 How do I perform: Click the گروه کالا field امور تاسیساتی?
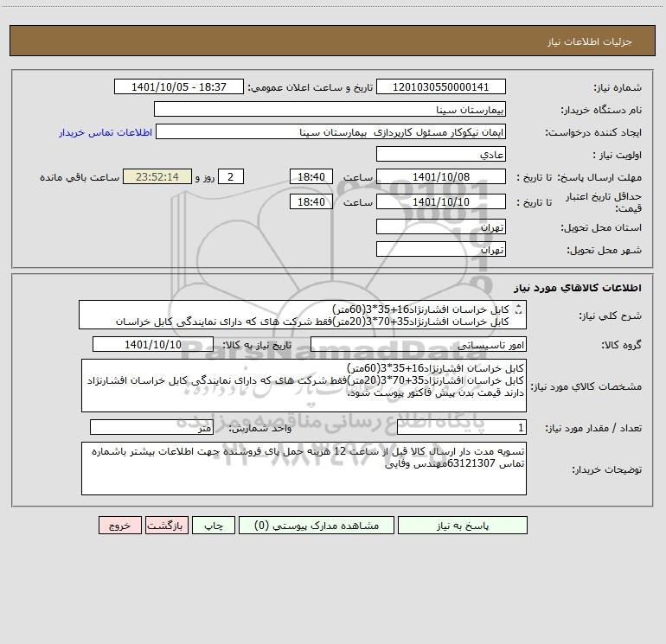[x=419, y=344]
